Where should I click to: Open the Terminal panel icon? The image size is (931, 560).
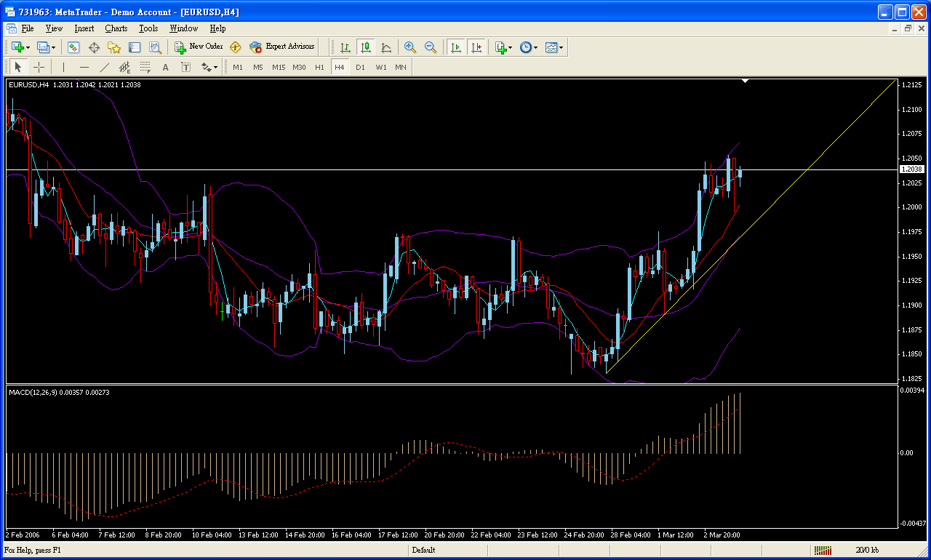[135, 47]
